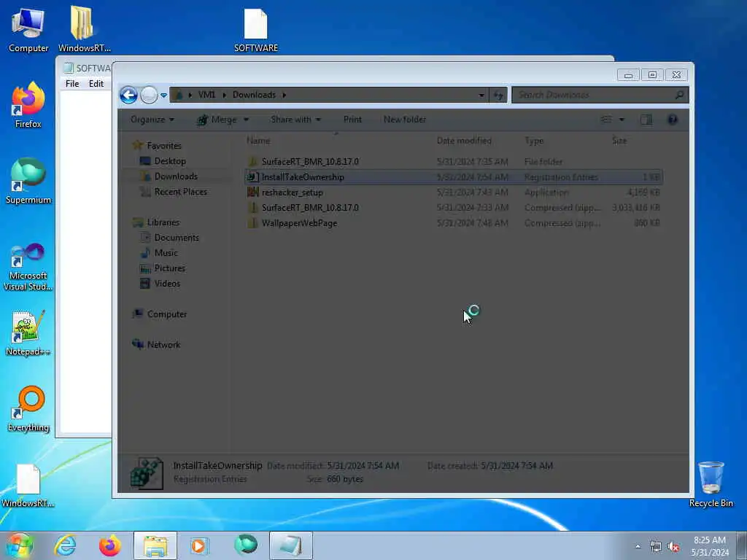Screen dimensions: 747x560
Task: Click the change view icon
Action: [x=606, y=120]
